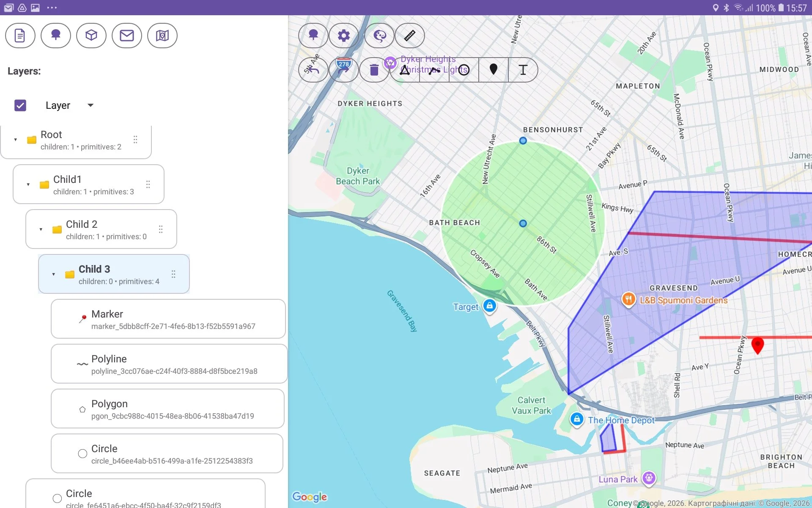Collapse the Child 2 folder triangle

(41, 229)
